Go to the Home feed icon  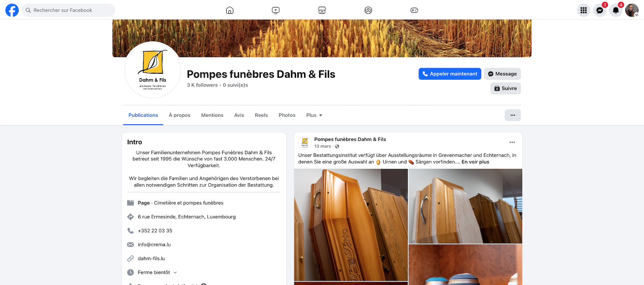230,10
